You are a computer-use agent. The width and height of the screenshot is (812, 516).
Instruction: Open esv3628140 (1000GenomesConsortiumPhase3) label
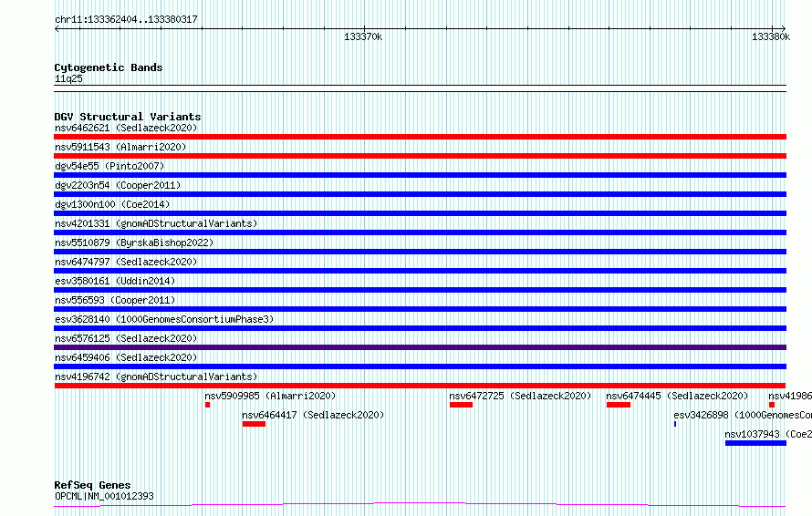pos(164,319)
